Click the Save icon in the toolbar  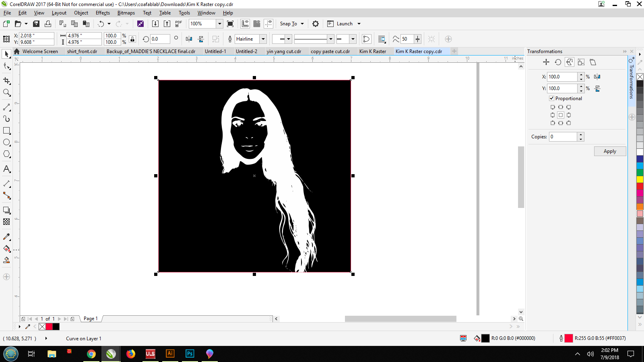pos(36,24)
